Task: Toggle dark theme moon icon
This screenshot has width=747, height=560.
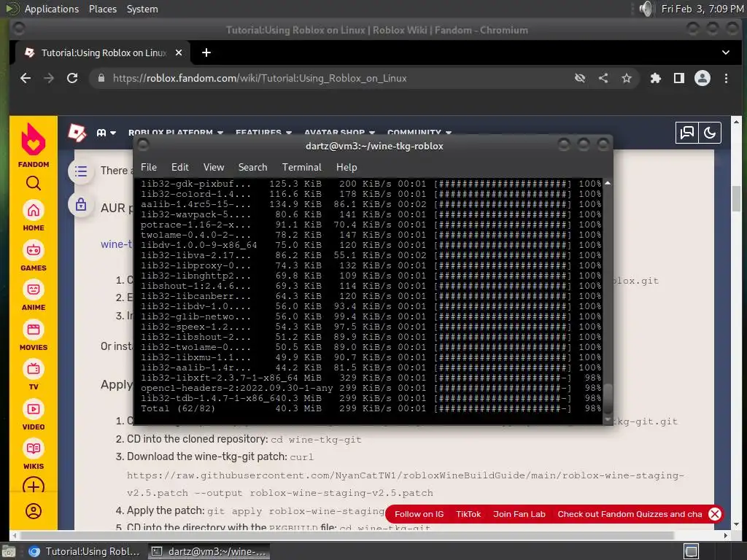Action: coord(710,133)
